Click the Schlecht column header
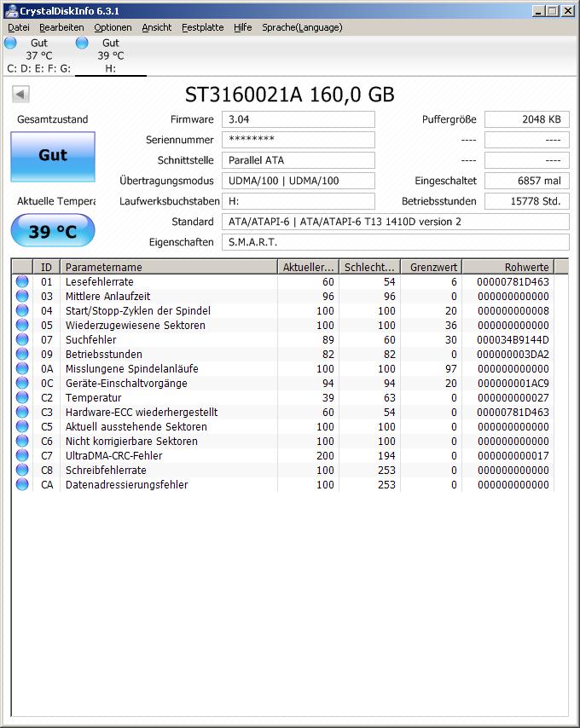 pos(369,267)
